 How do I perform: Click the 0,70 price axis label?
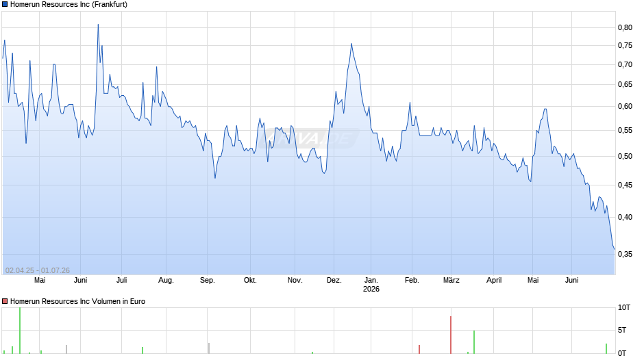coord(625,64)
